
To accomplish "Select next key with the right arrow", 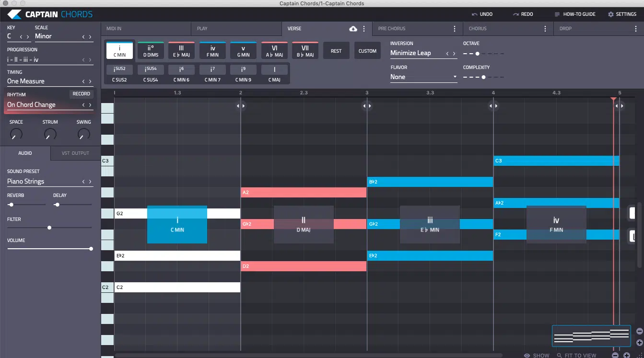I will 28,37.
